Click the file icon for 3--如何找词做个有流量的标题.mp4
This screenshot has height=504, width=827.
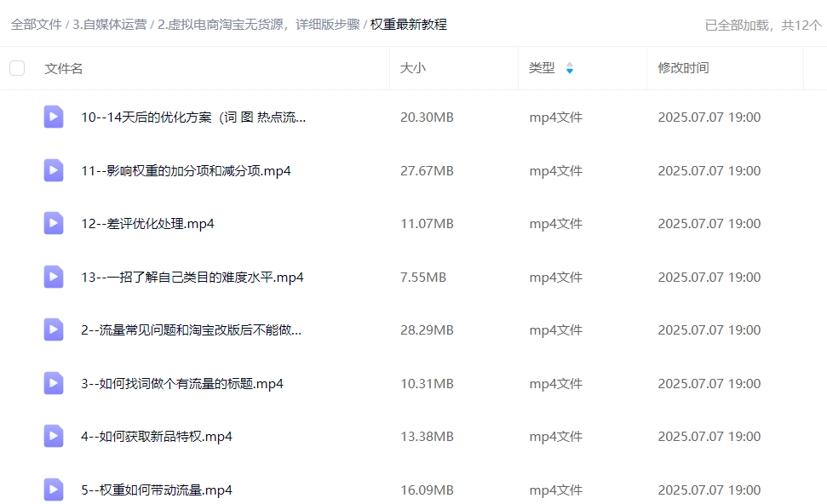point(54,383)
